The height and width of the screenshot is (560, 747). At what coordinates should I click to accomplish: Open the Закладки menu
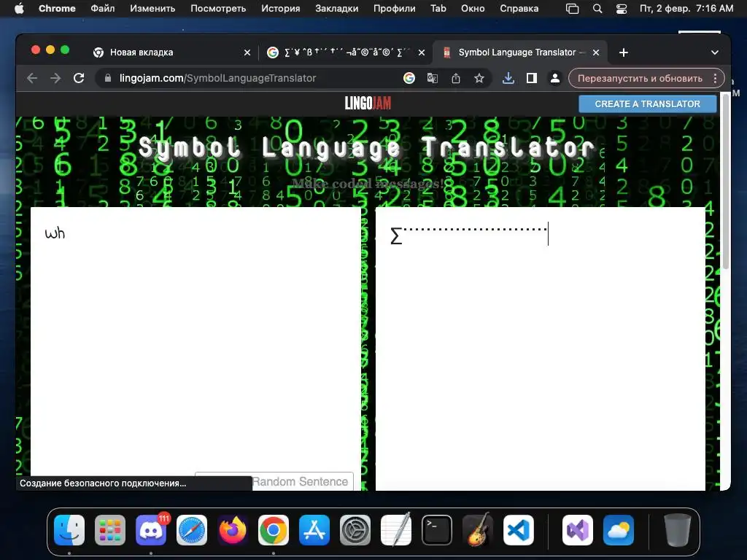point(337,9)
